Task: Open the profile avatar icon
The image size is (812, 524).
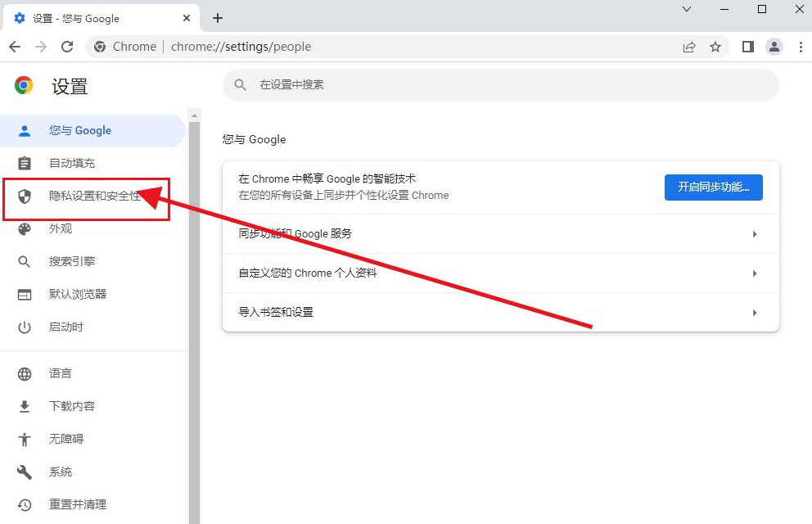Action: [x=774, y=47]
